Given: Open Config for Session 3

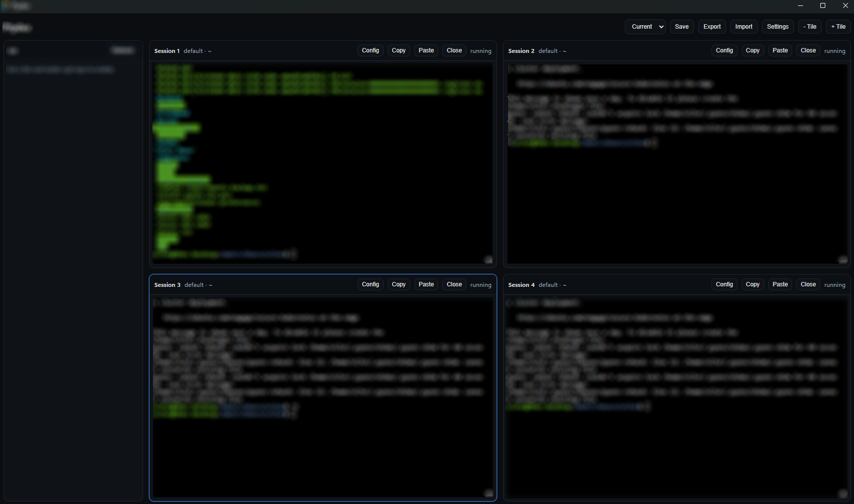Looking at the screenshot, I should tap(370, 284).
